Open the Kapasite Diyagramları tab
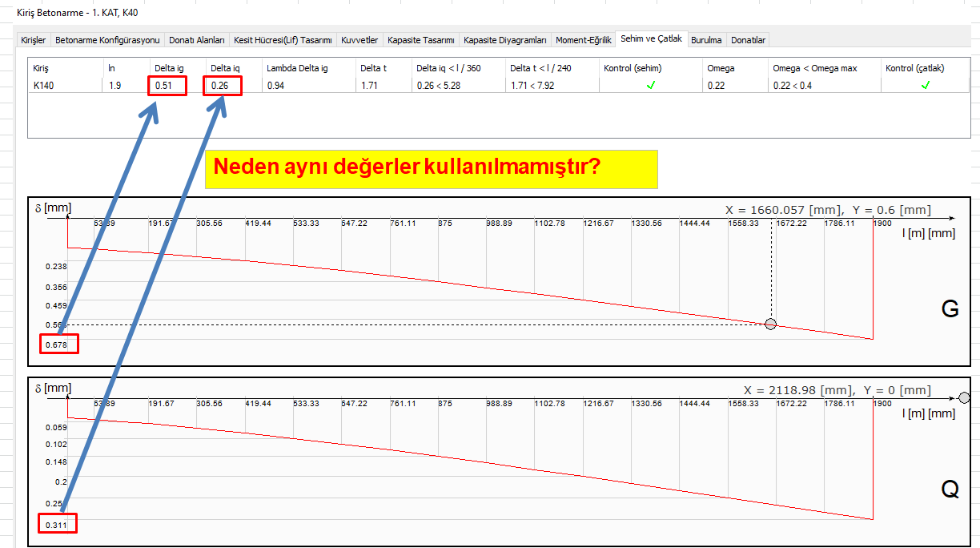980x548 pixels. 505,40
